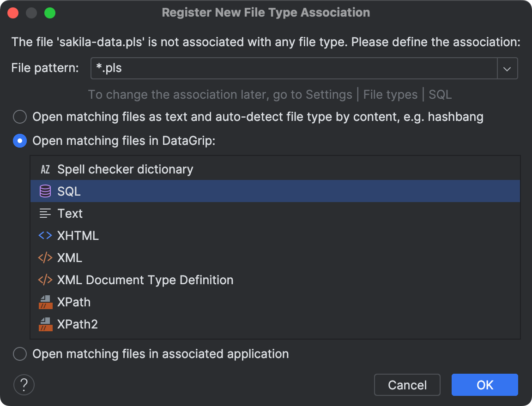Viewport: 532px width, 406px height.
Task: Select the Text file type entry
Action: click(x=70, y=213)
